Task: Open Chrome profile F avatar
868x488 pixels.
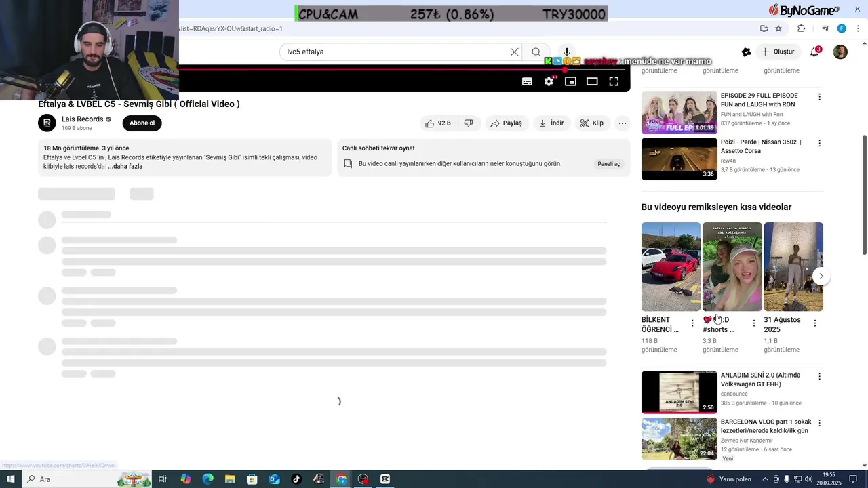Action: [842, 28]
